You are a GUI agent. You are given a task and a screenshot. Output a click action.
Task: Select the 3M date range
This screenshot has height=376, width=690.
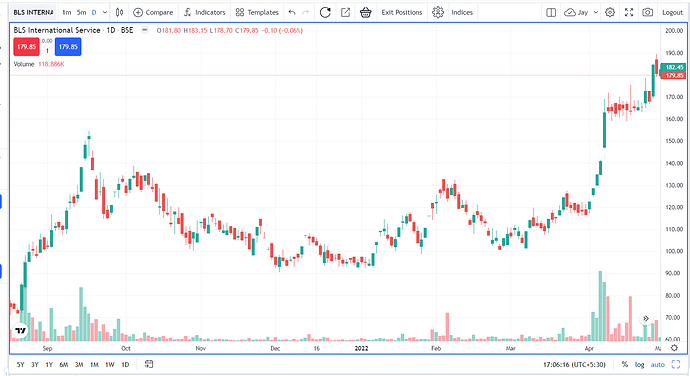[79, 365]
